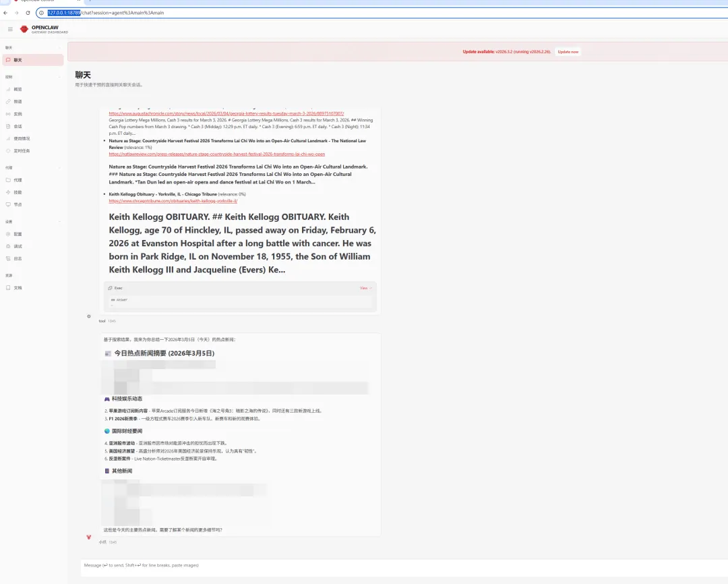Open the natlawreview.com press release link
The width and height of the screenshot is (728, 584).
pyautogui.click(x=217, y=154)
